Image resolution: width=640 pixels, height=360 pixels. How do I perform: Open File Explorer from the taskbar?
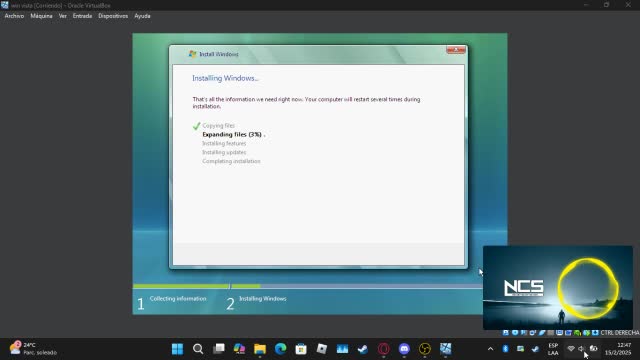260,349
